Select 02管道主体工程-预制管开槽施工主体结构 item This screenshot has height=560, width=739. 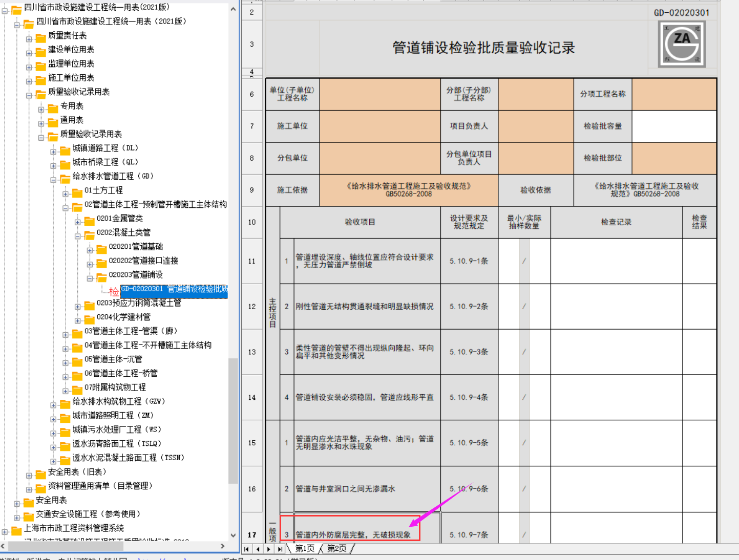(x=156, y=204)
